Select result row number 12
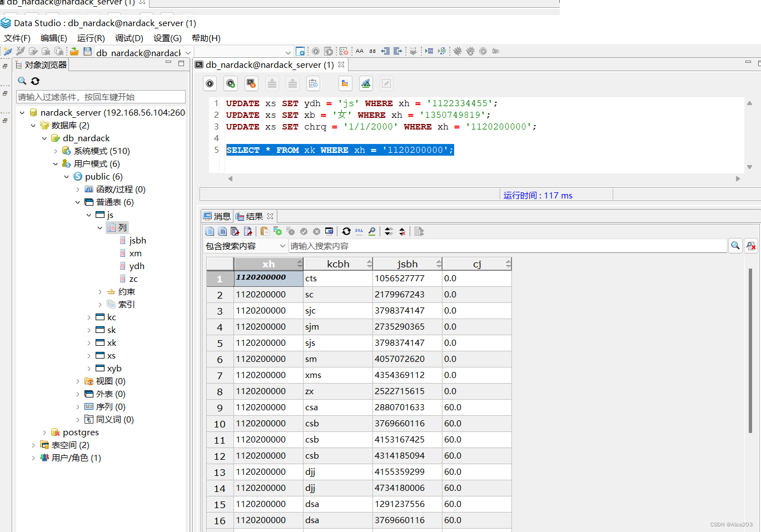The width and height of the screenshot is (761, 532). point(220,456)
